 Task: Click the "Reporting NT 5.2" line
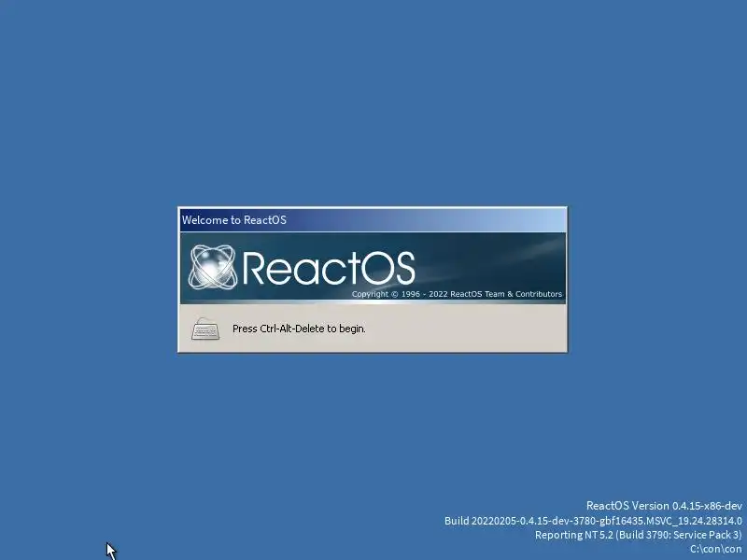click(x=639, y=535)
